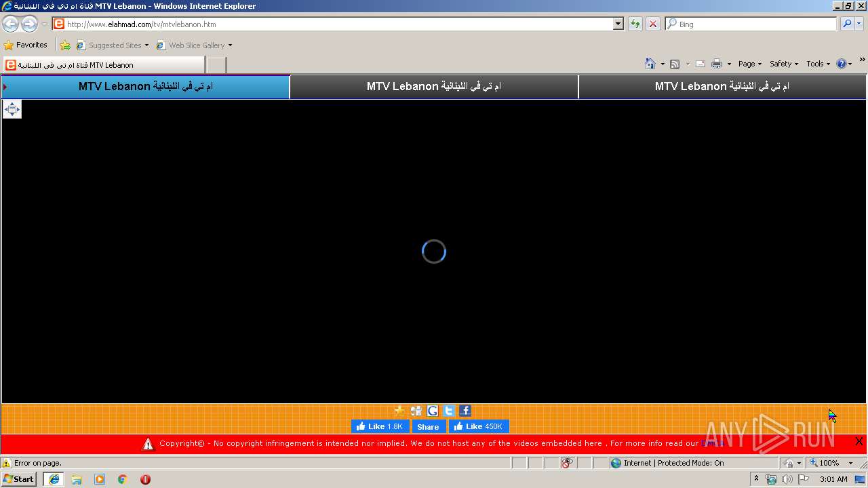Click the browser Forward button
This screenshot has height=488, width=868.
click(29, 24)
